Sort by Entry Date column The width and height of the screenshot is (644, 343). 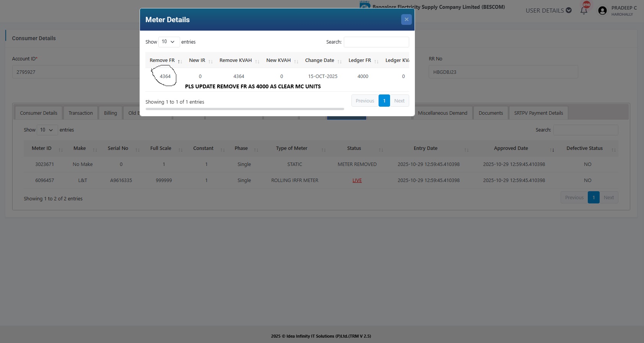point(429,148)
